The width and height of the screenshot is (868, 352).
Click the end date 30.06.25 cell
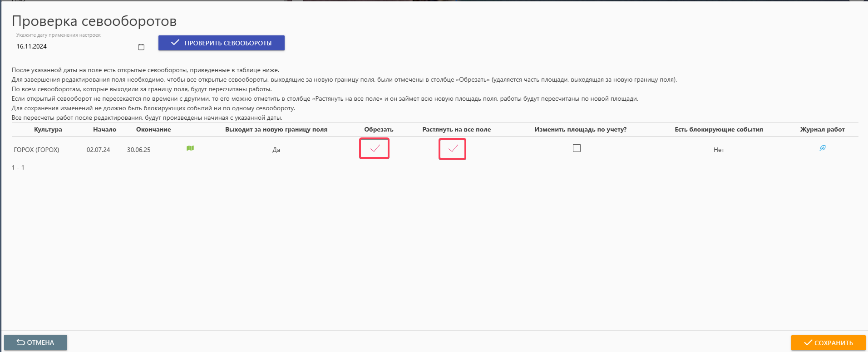tap(138, 150)
